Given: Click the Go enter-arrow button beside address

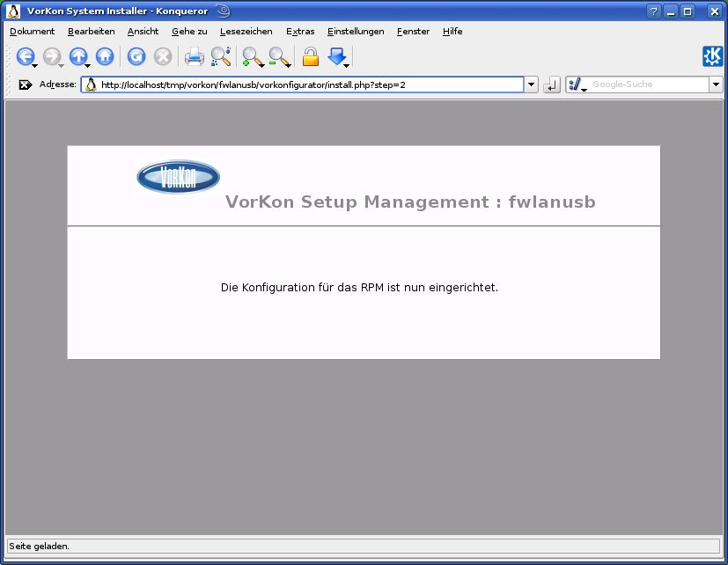Looking at the screenshot, I should pos(552,84).
